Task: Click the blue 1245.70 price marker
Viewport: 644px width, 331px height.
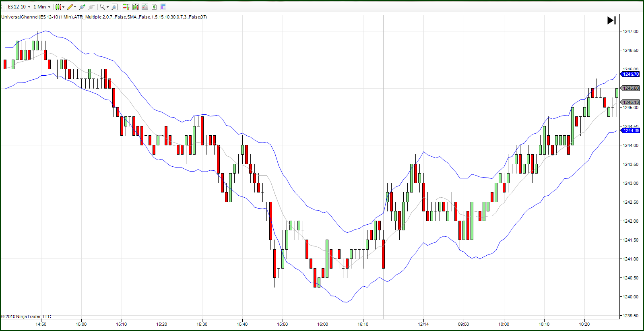Action: pyautogui.click(x=631, y=74)
